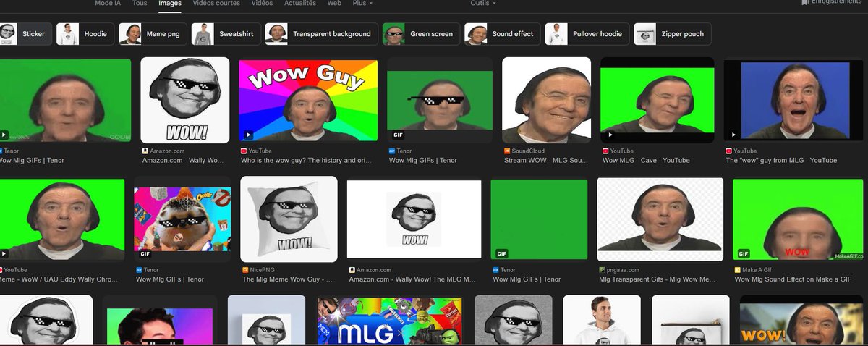Open colorful MLG collage thumbnail in bottom row

coord(391,321)
